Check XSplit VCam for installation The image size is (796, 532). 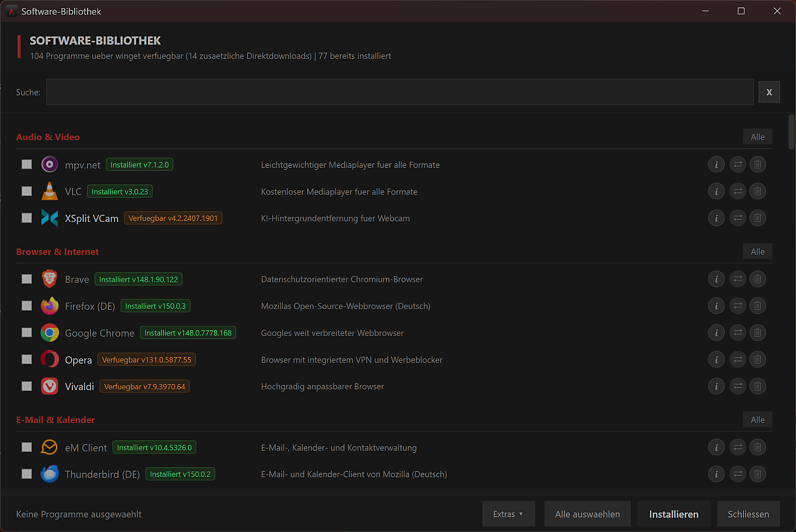(27, 218)
